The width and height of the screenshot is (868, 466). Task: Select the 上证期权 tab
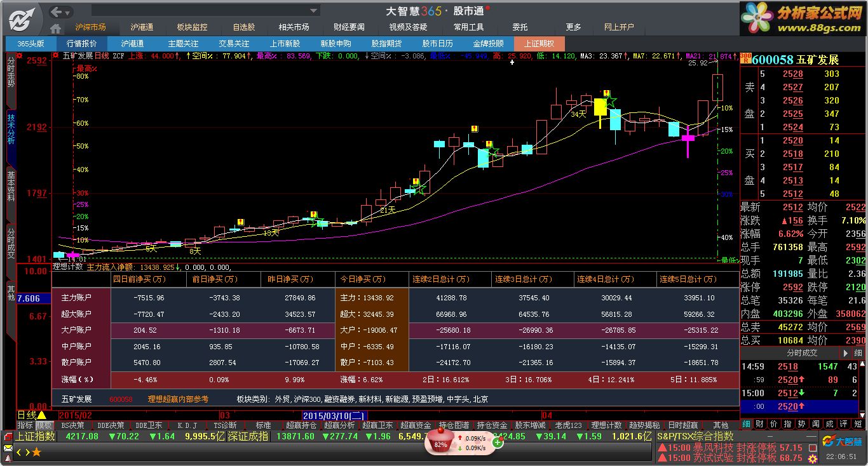click(x=539, y=44)
